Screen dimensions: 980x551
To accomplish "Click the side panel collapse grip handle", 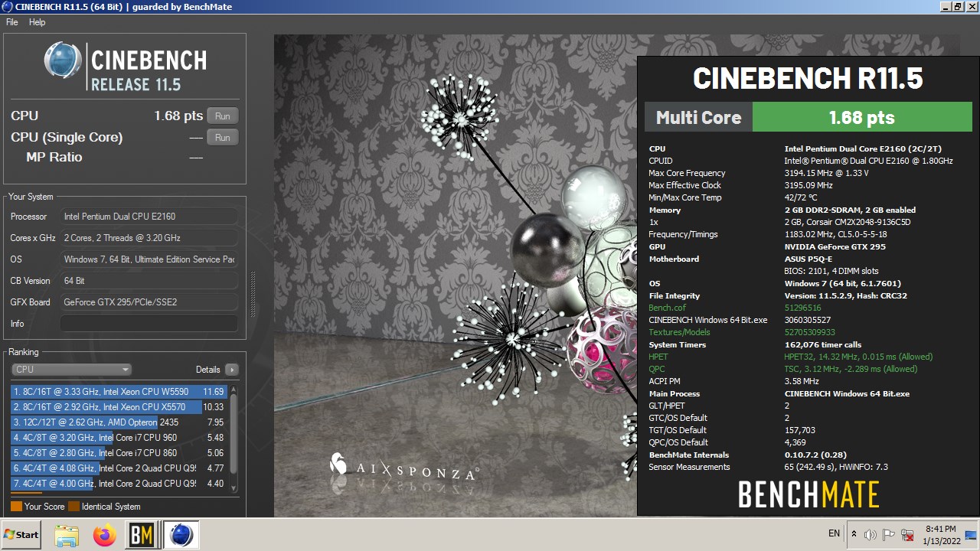I will point(253,295).
